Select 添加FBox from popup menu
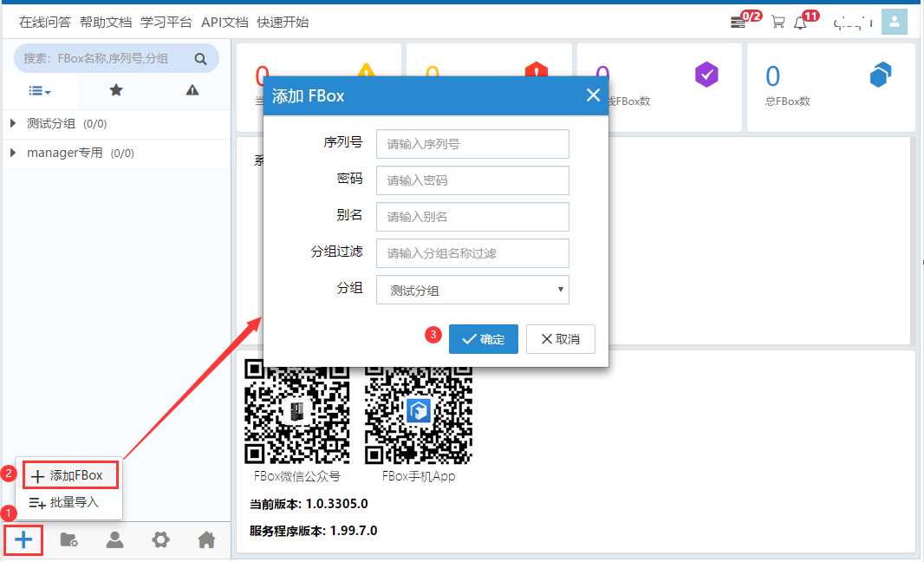The image size is (924, 562). click(68, 475)
